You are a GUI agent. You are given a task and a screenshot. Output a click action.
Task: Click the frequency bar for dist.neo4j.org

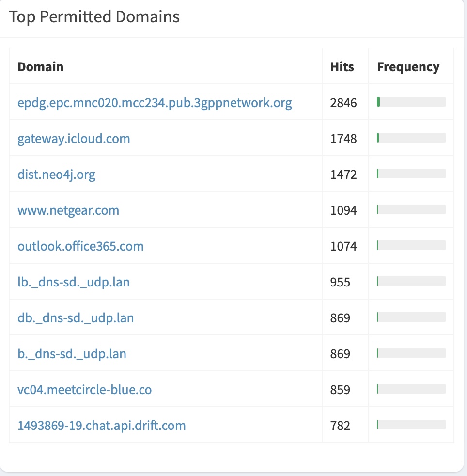[x=411, y=174]
